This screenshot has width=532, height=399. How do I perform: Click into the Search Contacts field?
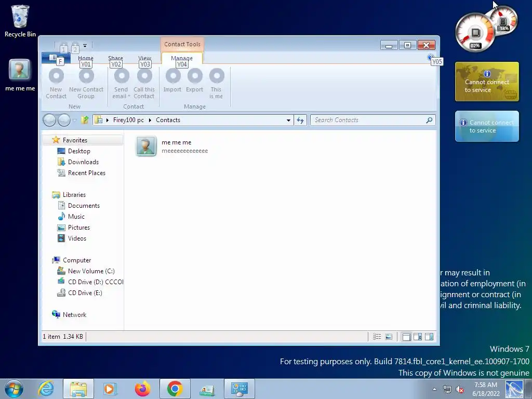click(368, 120)
